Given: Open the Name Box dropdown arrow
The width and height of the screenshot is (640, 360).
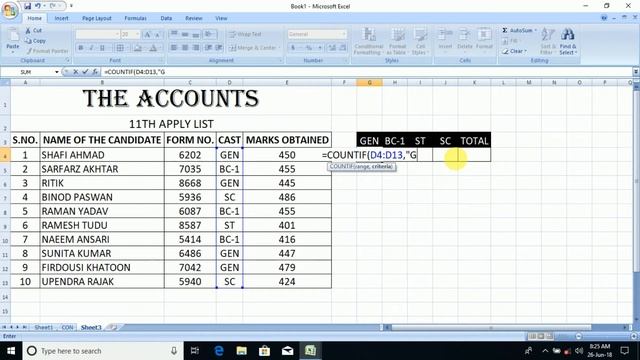Looking at the screenshot, I should click(x=57, y=72).
